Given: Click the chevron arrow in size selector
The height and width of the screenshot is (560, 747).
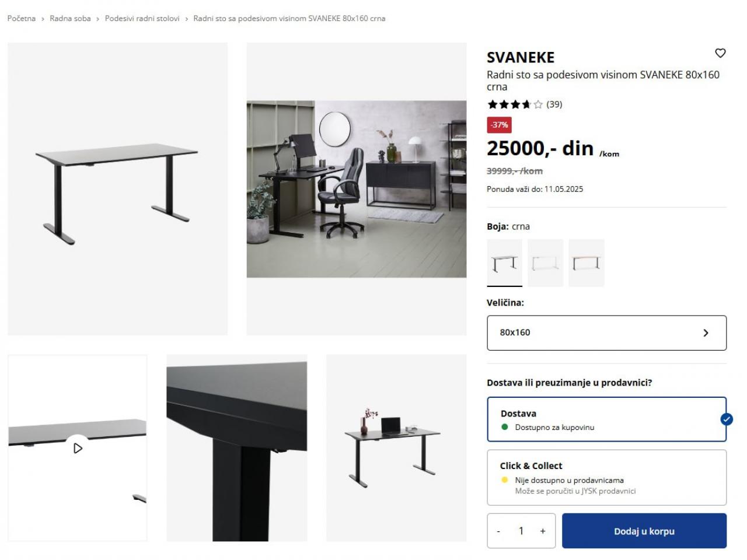Looking at the screenshot, I should 706,332.
